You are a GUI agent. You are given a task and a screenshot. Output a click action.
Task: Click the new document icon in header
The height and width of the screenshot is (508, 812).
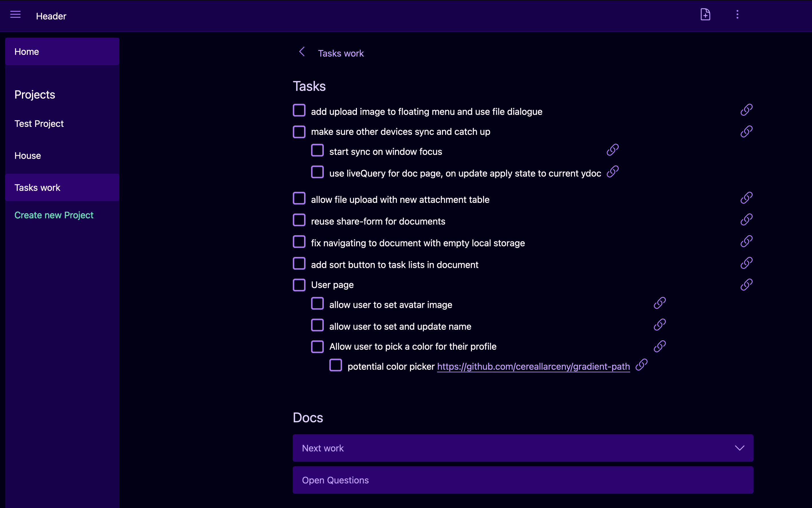[705, 15]
